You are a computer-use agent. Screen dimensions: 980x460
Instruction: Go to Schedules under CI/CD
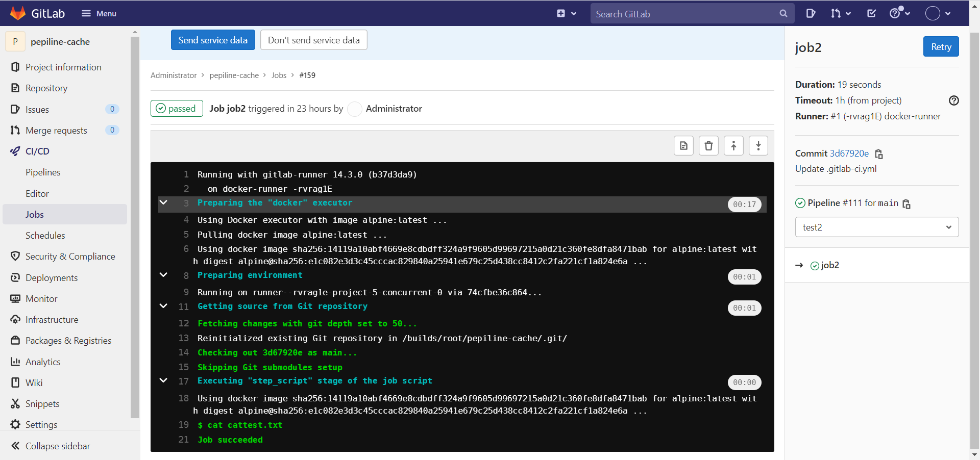[x=45, y=235]
